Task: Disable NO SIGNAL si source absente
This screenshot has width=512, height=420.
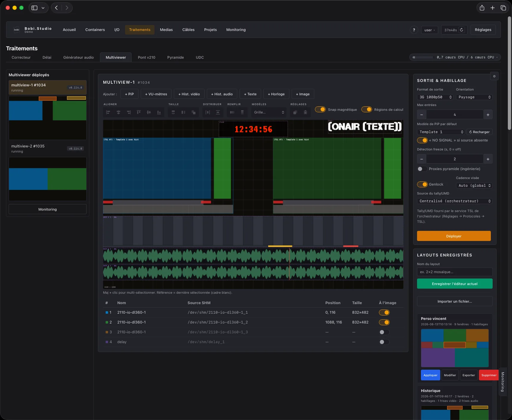Action: click(x=422, y=140)
